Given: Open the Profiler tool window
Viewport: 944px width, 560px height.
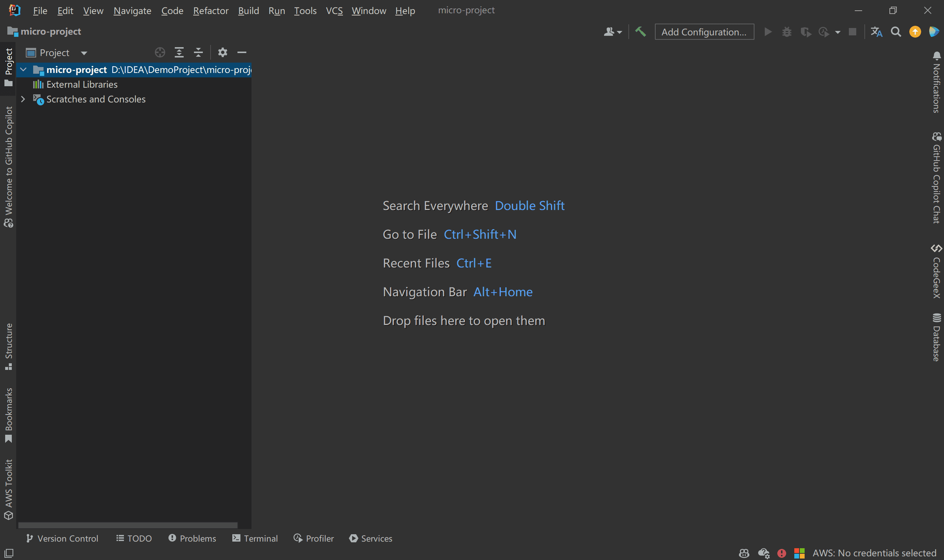Looking at the screenshot, I should coord(314,539).
